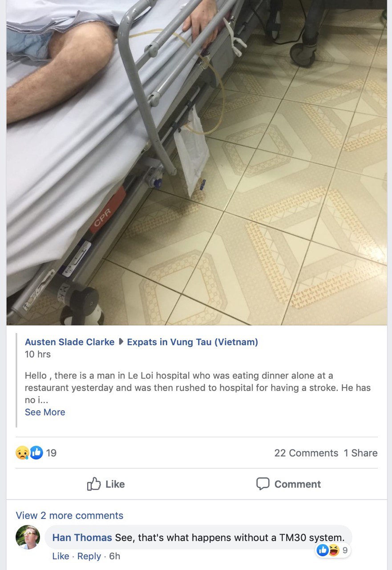The width and height of the screenshot is (392, 570).
Task: Click the Han Thomas name link
Action: pyautogui.click(x=82, y=537)
